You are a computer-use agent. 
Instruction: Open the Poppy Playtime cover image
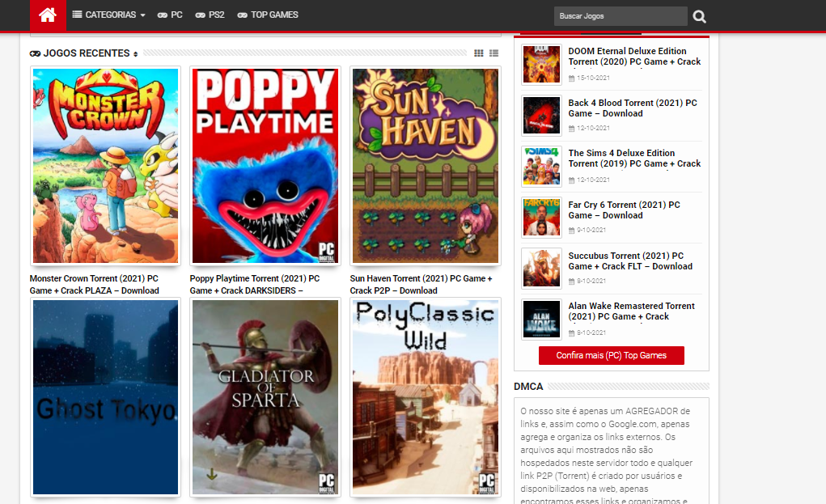click(x=265, y=166)
